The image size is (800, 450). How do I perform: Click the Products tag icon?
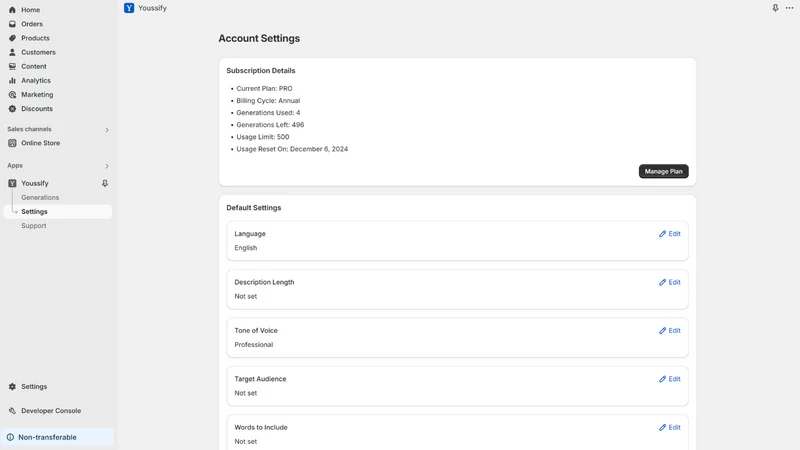(12, 38)
